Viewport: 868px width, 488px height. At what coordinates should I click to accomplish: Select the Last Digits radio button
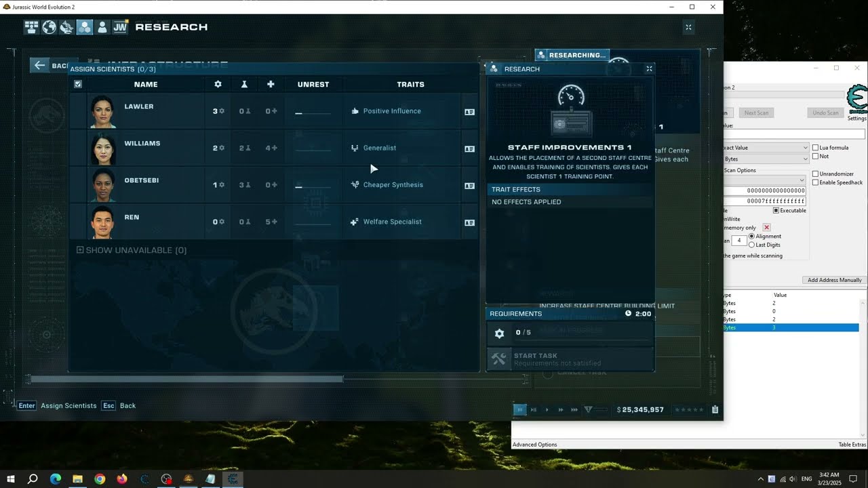(751, 245)
